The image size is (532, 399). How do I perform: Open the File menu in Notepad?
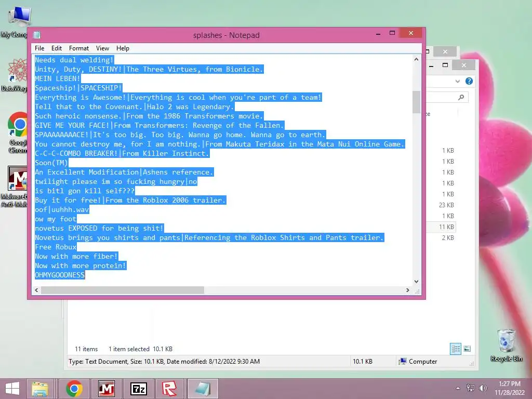[39, 48]
